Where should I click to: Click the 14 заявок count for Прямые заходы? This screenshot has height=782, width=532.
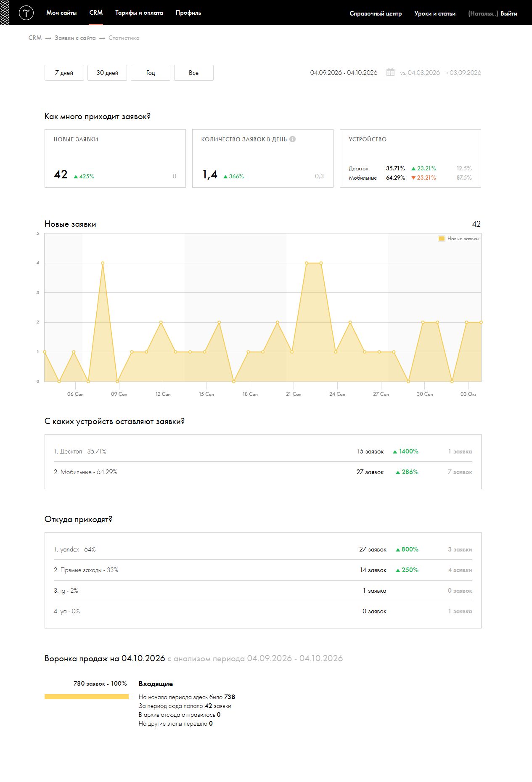[373, 570]
